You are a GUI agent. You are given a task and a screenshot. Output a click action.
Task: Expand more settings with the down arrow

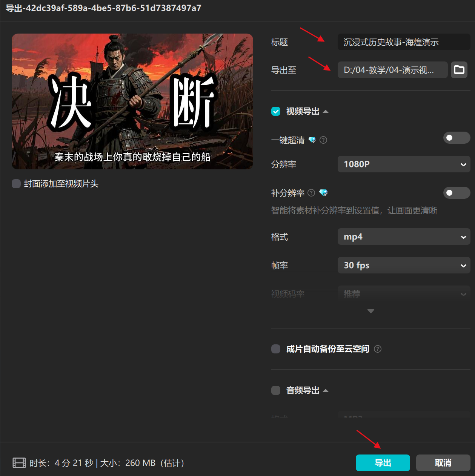pos(371,311)
